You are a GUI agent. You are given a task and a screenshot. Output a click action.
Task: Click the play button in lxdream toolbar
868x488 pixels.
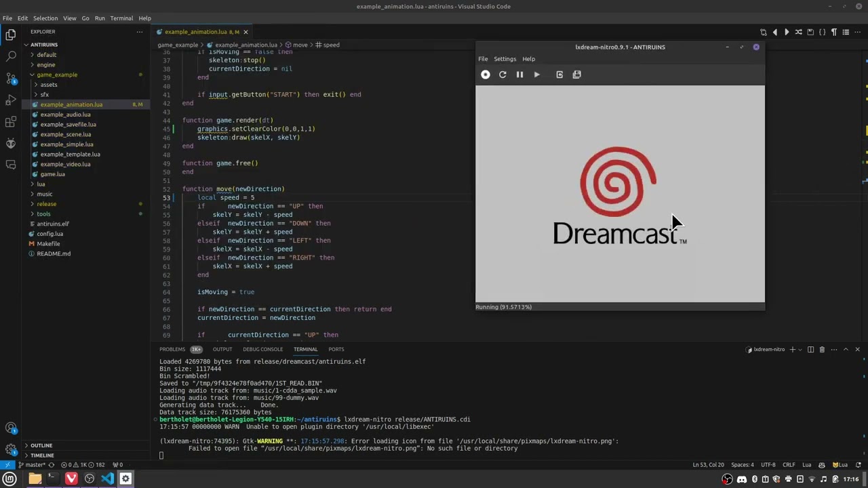pos(536,75)
